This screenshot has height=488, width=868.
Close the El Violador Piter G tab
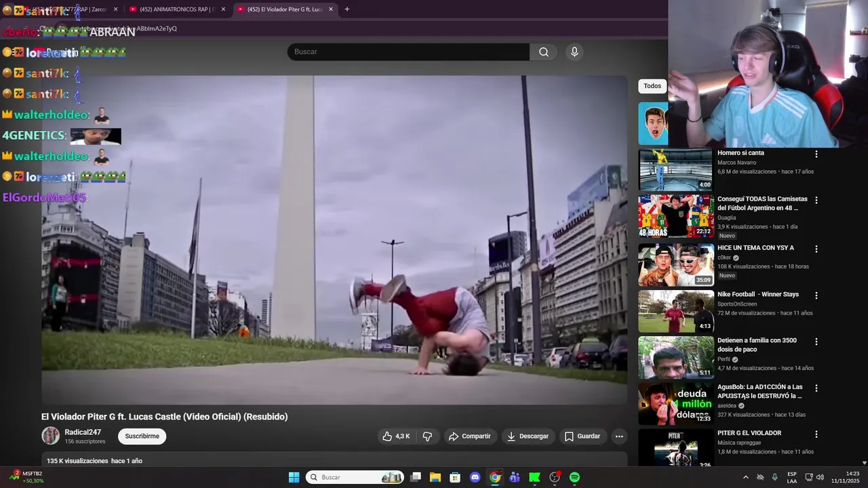coord(331,9)
